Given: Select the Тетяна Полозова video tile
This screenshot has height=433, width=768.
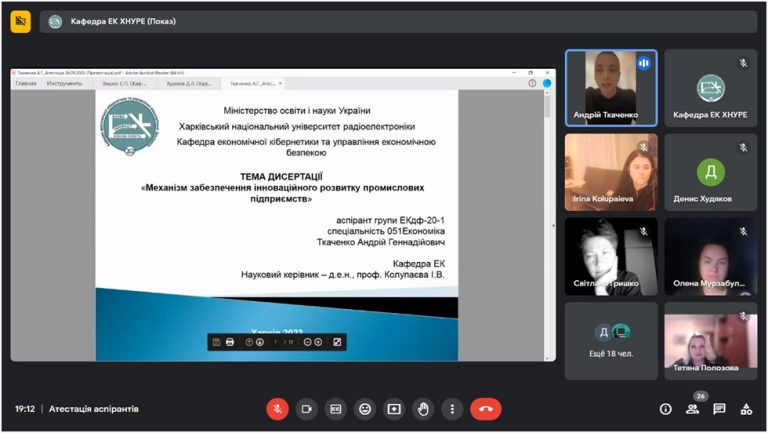Looking at the screenshot, I should [710, 341].
